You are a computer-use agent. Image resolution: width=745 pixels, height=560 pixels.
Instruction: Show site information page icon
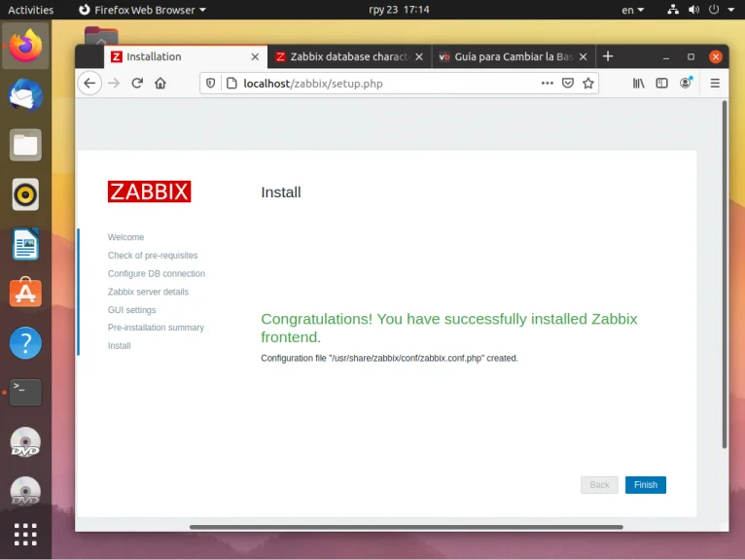tap(231, 84)
